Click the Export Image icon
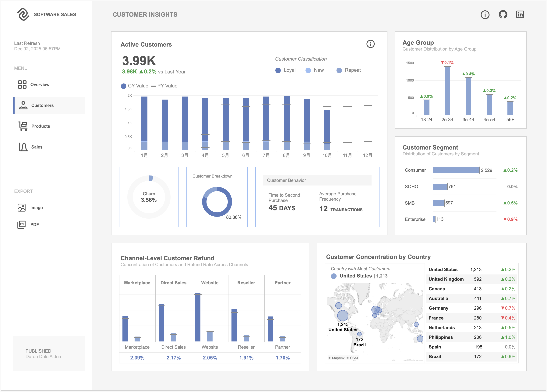The width and height of the screenshot is (547, 392). tap(22, 208)
